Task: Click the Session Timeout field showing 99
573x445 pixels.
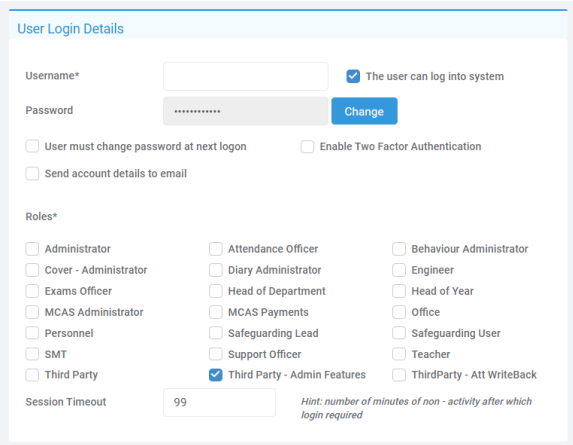Action: (x=219, y=402)
